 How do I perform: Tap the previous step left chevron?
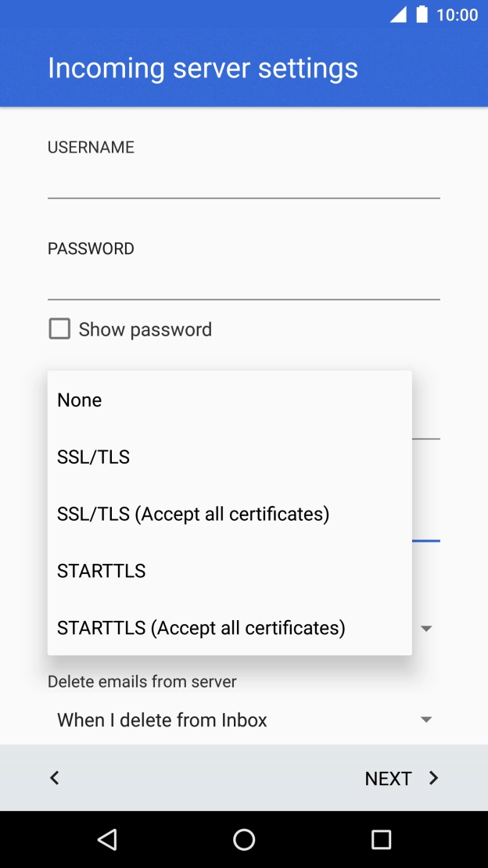54,778
